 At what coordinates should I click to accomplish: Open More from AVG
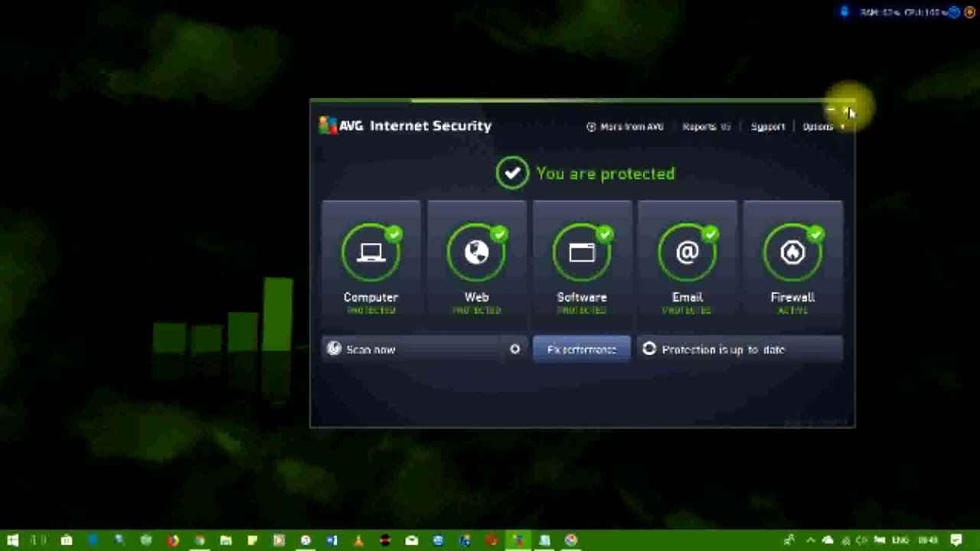click(625, 126)
